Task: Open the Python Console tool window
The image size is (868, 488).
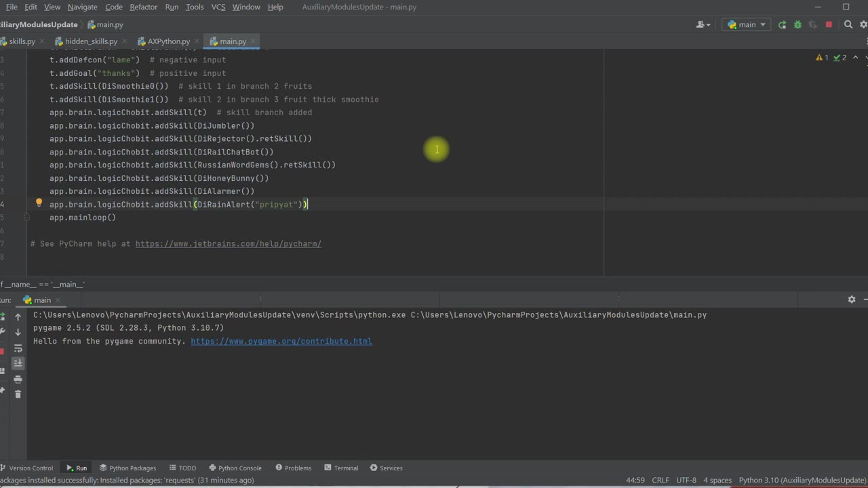Action: tap(235, 468)
